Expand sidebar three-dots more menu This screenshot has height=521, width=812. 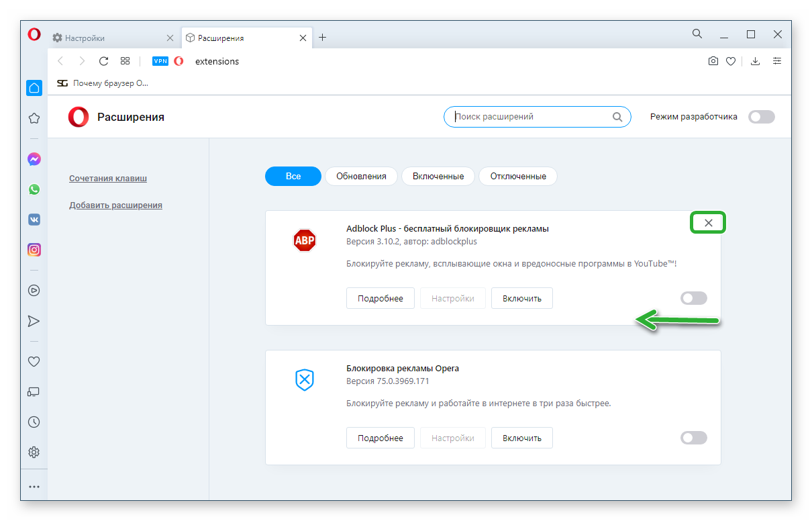pyautogui.click(x=34, y=486)
